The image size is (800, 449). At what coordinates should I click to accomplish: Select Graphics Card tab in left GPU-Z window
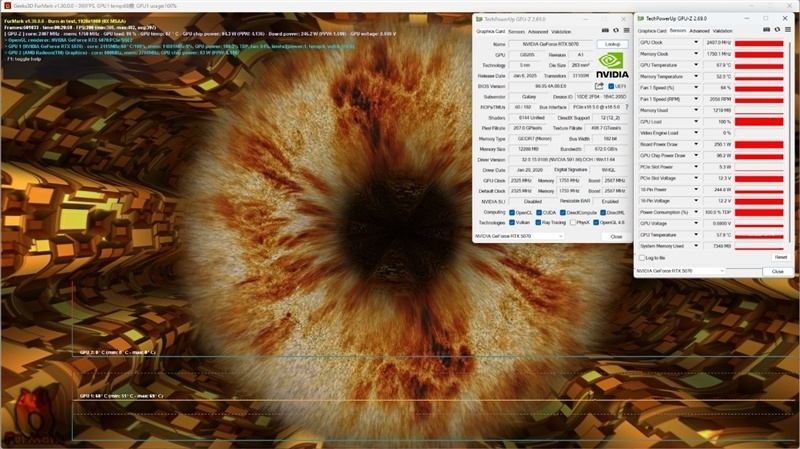[490, 32]
